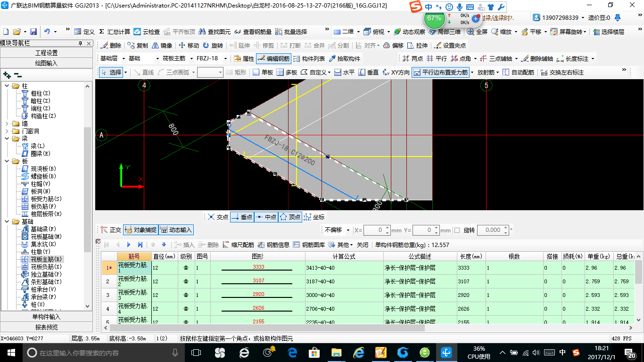Viewport: 644px width, 362px height.
Task: Open 单构件输入 navigation tab
Action: click(x=47, y=317)
